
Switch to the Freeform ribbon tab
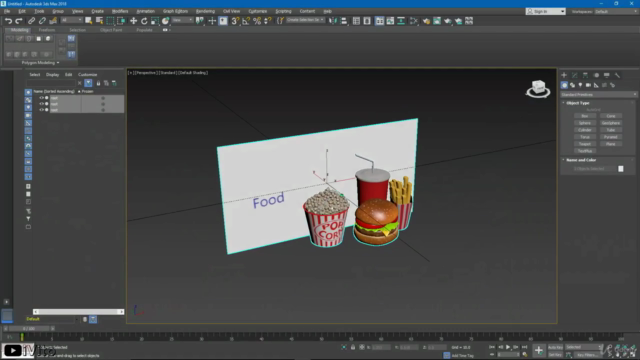click(x=47, y=30)
